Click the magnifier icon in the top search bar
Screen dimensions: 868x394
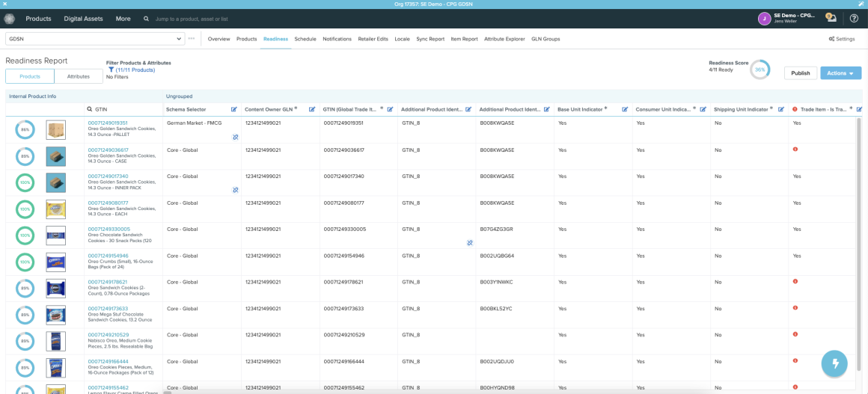(146, 19)
